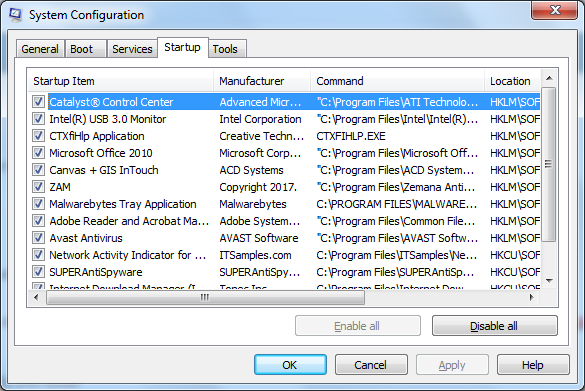Viewport: 585px width, 391px height.
Task: Click the Intel Corporation manufacturer cell
Action: tap(260, 119)
